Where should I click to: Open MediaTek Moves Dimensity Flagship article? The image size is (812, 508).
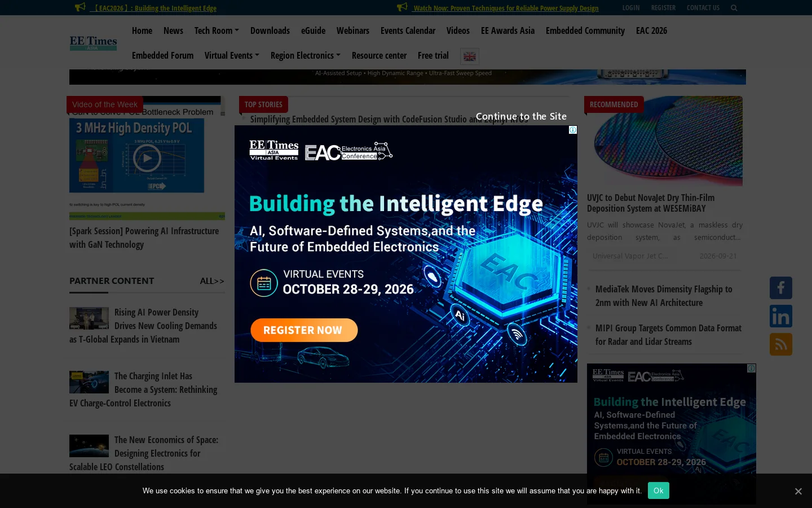point(664,296)
